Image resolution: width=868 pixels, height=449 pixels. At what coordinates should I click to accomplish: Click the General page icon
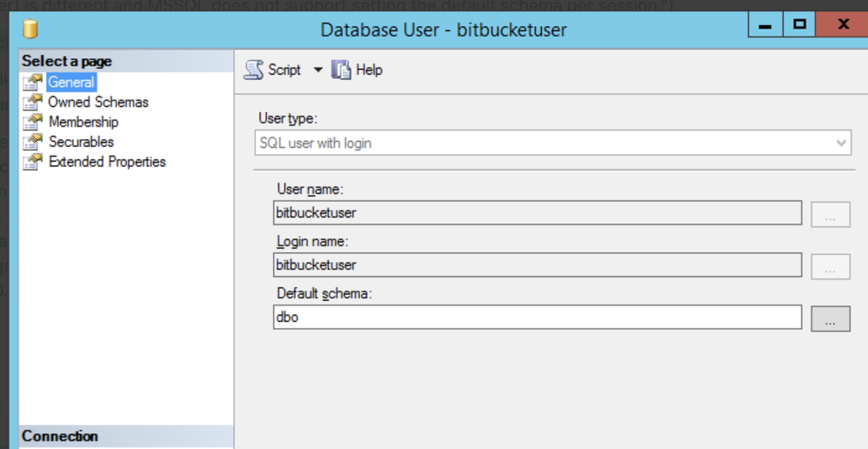coord(33,83)
